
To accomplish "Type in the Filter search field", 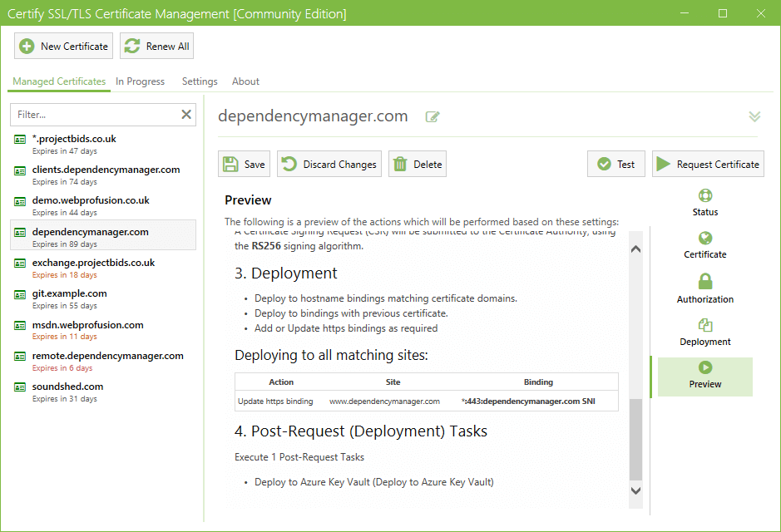I will pyautogui.click(x=96, y=115).
